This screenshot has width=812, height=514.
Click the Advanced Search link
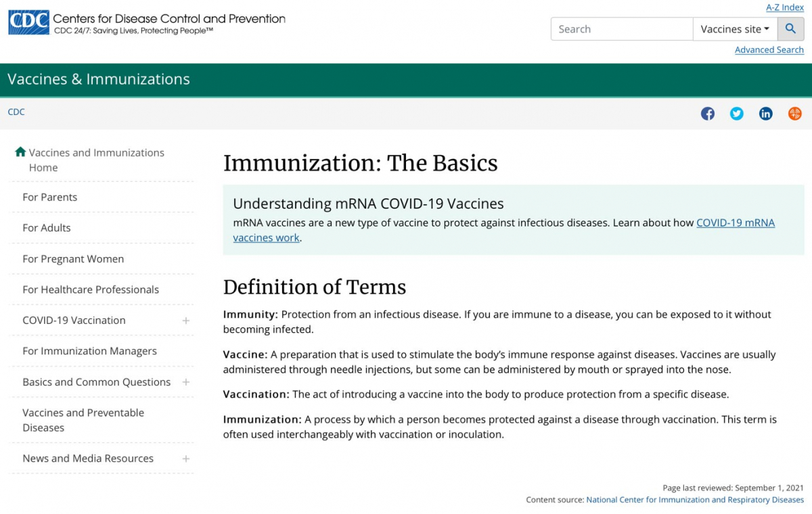769,50
